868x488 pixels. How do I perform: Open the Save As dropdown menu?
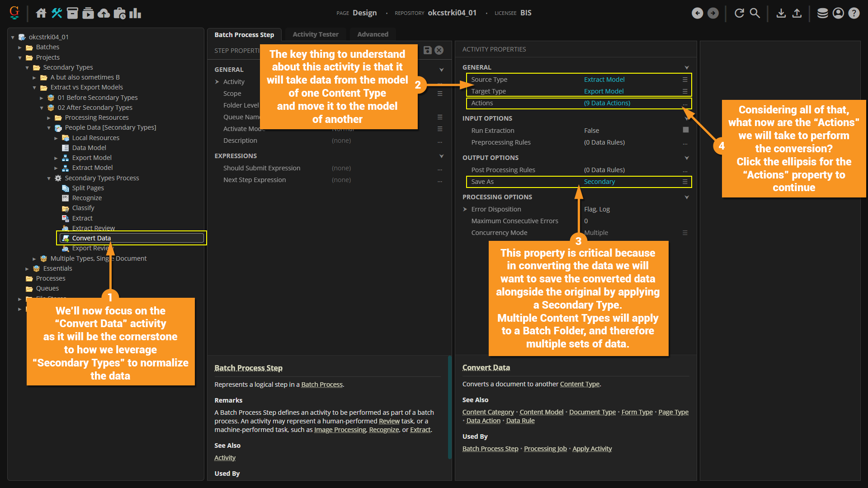[685, 182]
